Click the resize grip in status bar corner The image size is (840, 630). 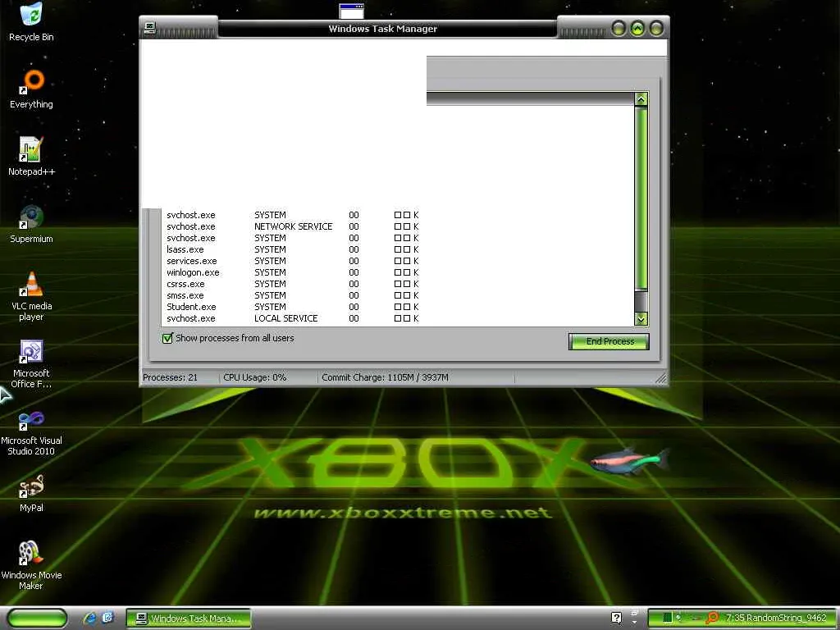[661, 378]
